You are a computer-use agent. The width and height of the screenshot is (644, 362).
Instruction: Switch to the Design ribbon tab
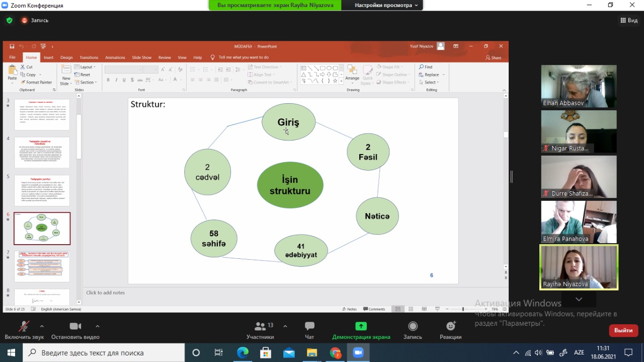click(66, 57)
